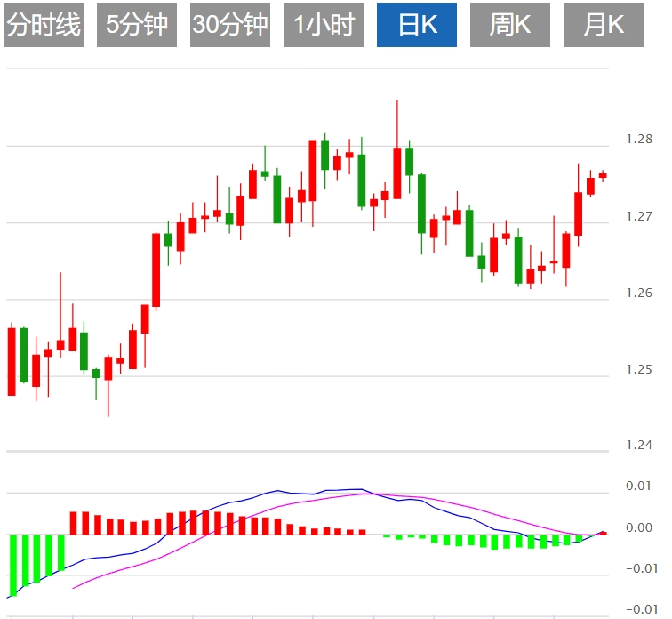672x619 pixels.
Task: Switch to the 分时线 chart tab
Action: coord(44,25)
